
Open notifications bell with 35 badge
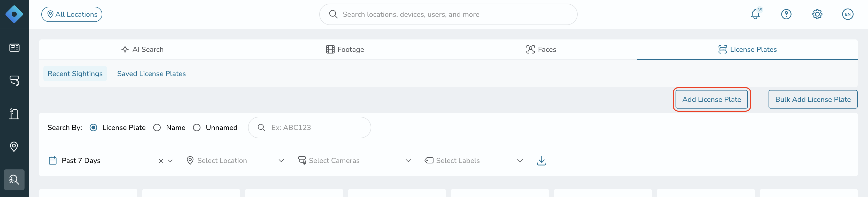[755, 14]
